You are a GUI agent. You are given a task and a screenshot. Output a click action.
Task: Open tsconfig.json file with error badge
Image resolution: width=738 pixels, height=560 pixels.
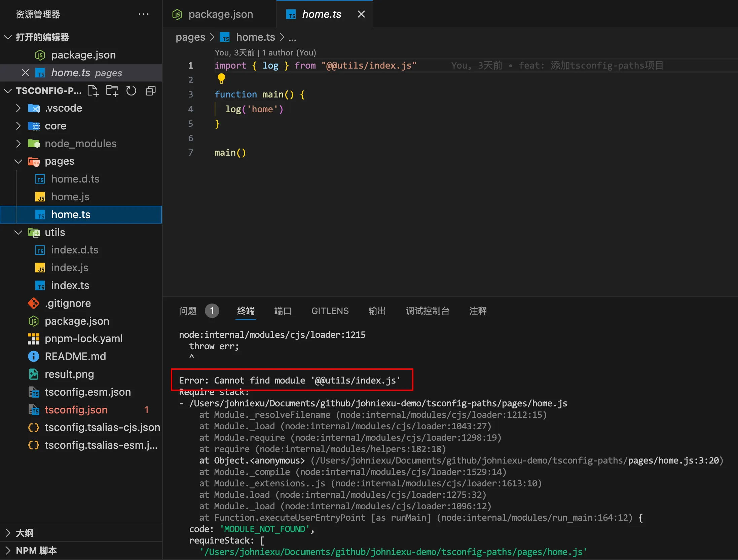coord(76,410)
